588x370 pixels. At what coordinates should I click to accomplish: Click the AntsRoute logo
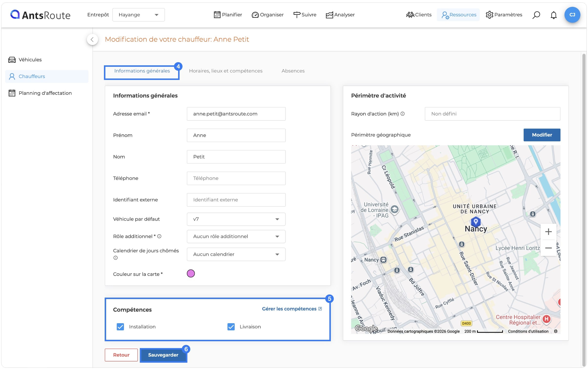[x=40, y=15]
